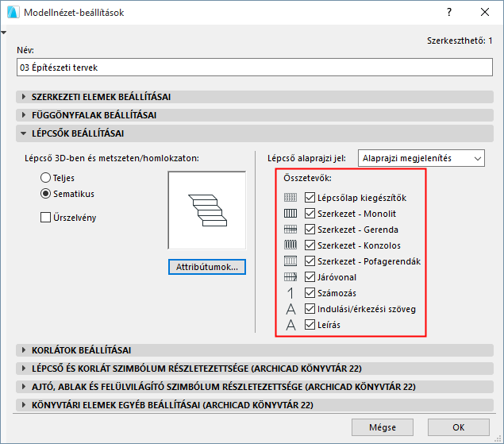Toggle Szerkezet - Konzolos checkbox

[x=310, y=245]
